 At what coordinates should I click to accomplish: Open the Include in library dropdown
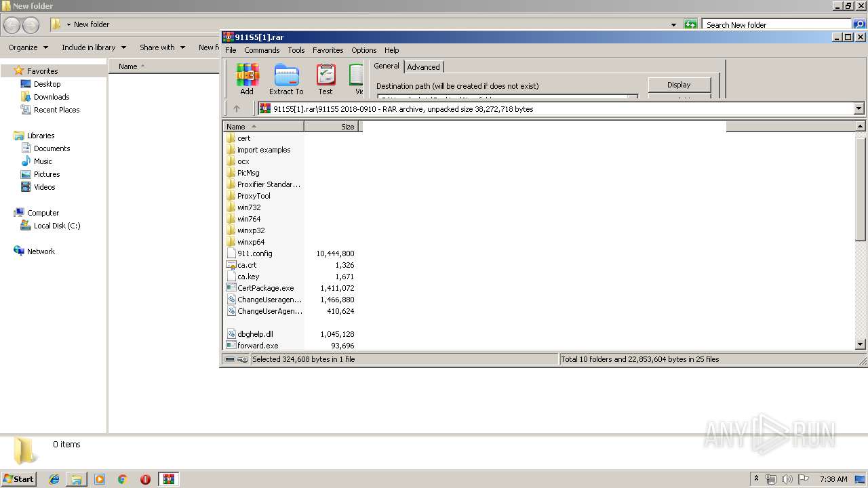94,47
